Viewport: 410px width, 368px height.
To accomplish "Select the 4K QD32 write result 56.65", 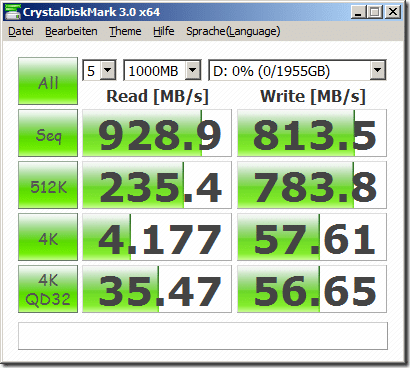I will click(312, 289).
